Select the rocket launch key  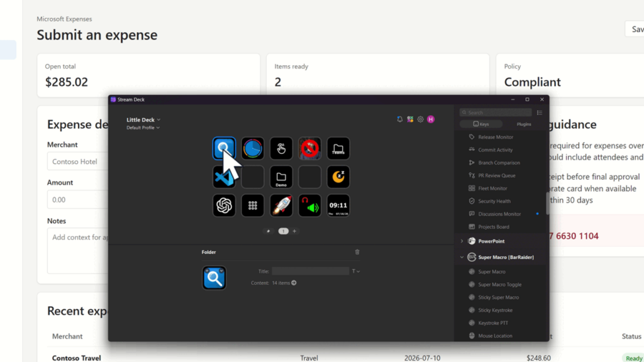[x=281, y=206]
